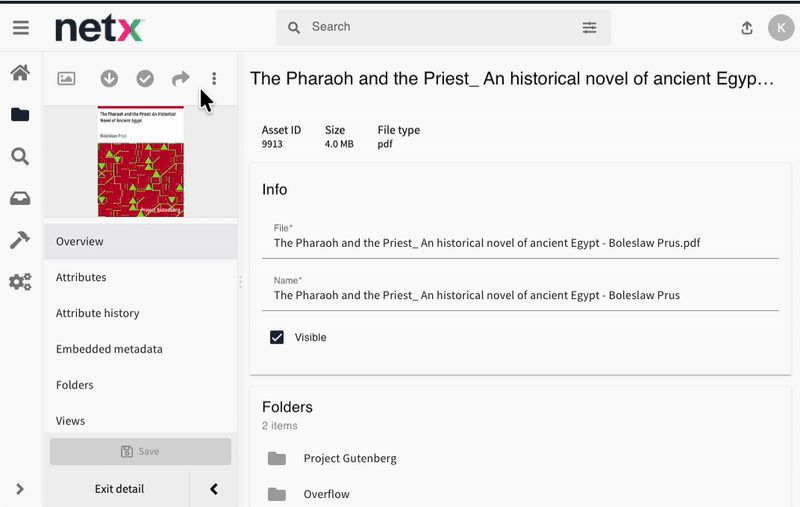Toggle asset selection checkmark icon
Screen dimensions: 800x507
[x=145, y=79]
